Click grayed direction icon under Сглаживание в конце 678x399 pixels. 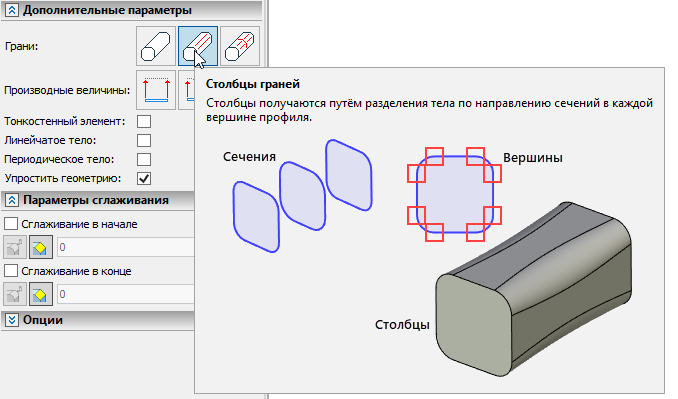pyautogui.click(x=15, y=294)
